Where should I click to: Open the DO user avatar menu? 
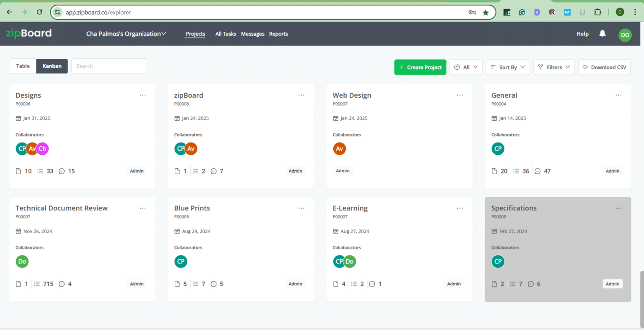[625, 35]
